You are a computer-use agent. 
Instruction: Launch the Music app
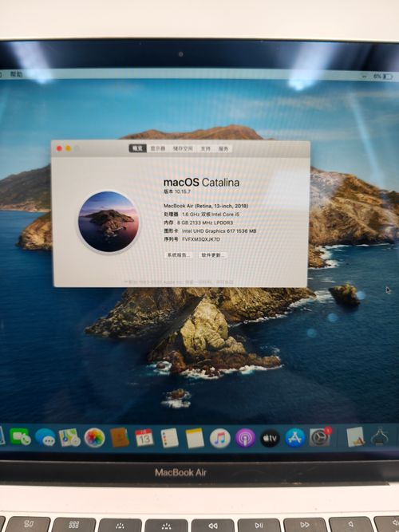click(x=220, y=439)
